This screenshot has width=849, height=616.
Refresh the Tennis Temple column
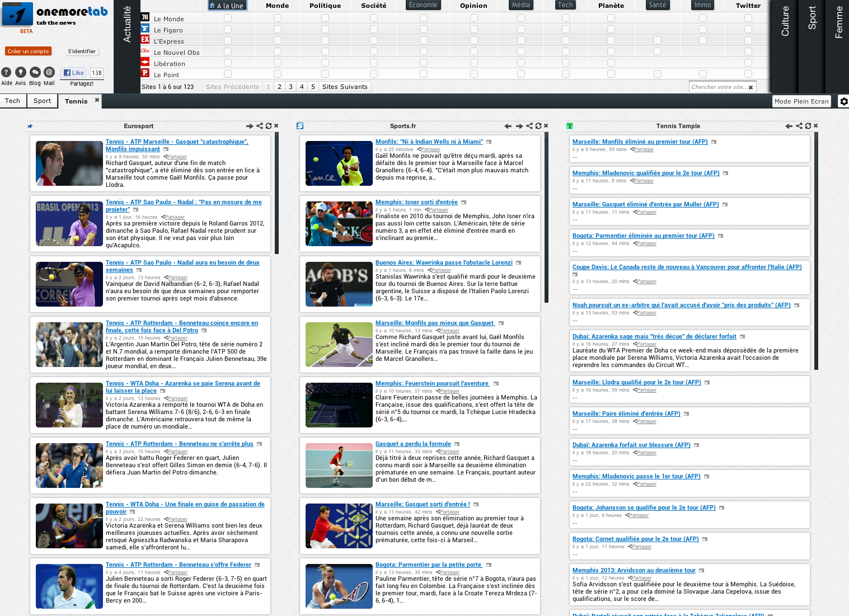808,126
